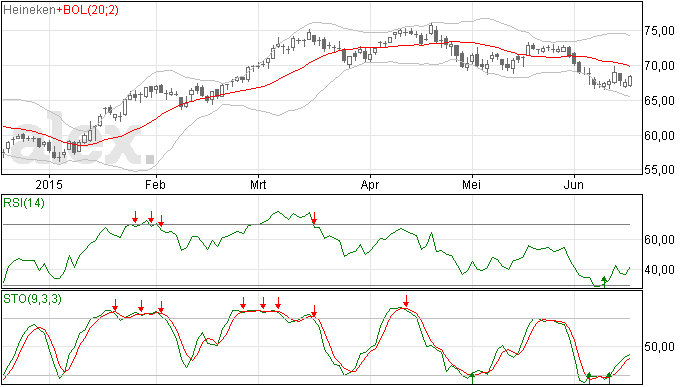Click the Apr date axis label

point(370,184)
